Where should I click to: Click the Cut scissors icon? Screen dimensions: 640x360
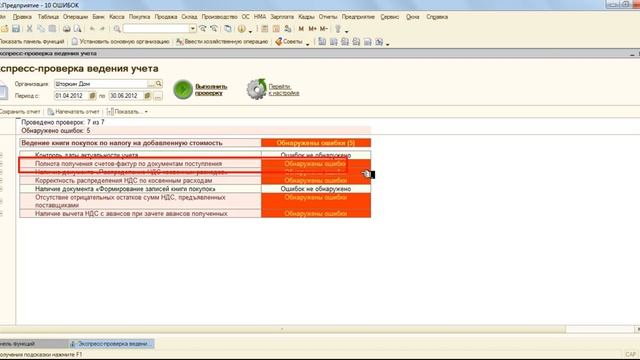point(29,29)
